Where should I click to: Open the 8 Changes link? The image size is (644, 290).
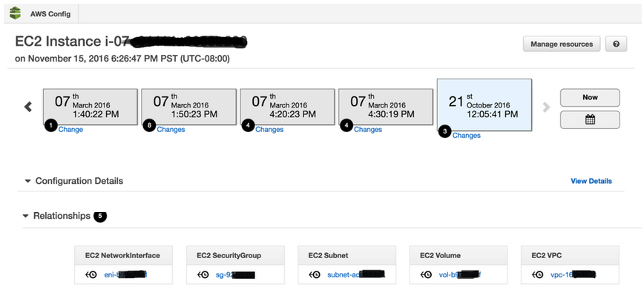[171, 129]
